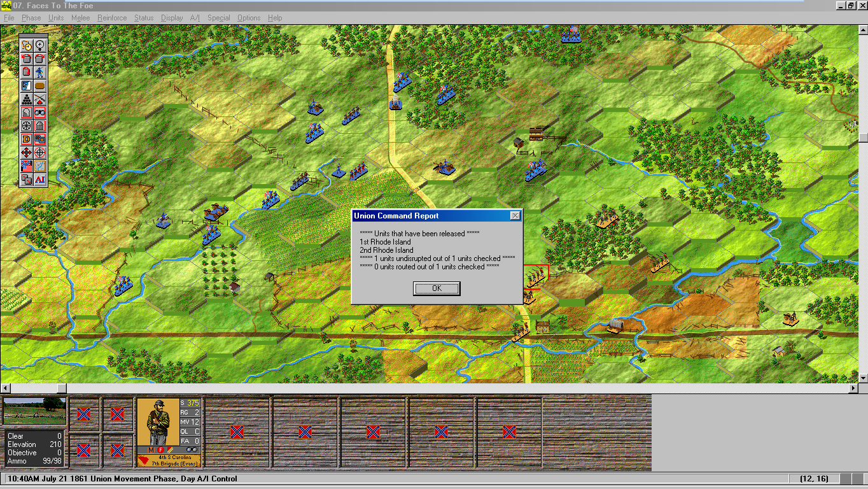Click the blue soldier toolbar icon

tap(40, 72)
